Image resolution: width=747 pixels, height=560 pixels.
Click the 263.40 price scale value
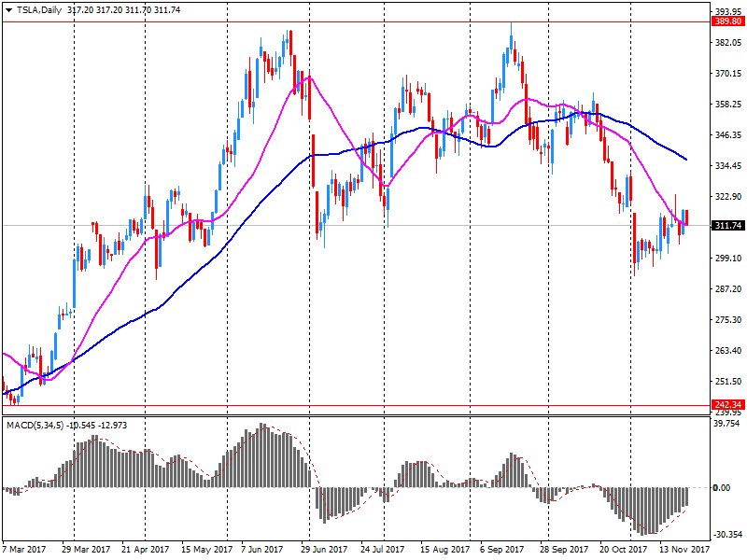point(728,351)
